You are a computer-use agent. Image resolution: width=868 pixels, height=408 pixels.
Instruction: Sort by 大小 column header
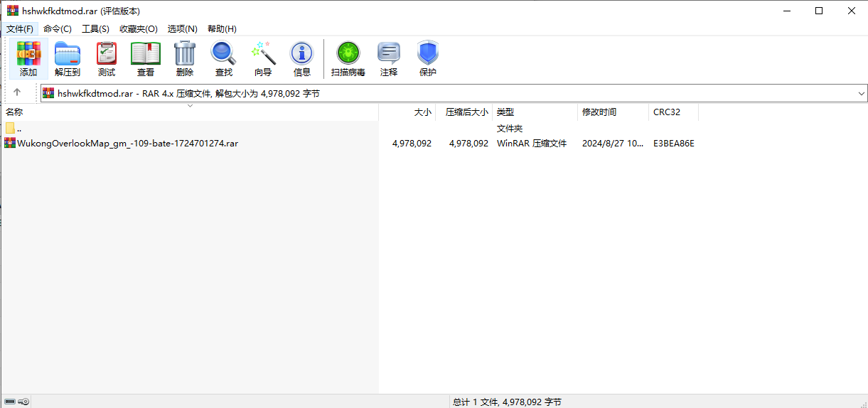pos(407,112)
